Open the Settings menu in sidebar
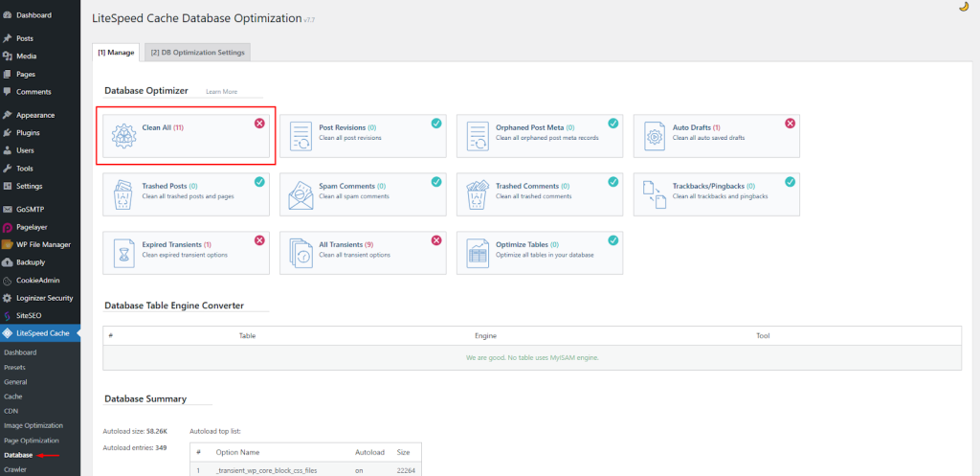 (x=30, y=186)
